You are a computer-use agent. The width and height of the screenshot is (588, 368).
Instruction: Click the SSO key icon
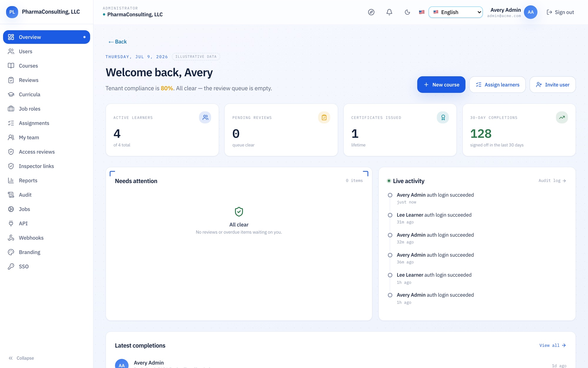point(11,266)
